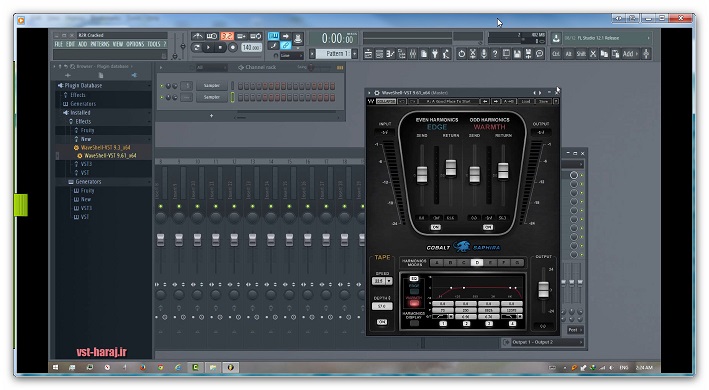Open the TOOLS menu
The image size is (709, 390).
pyautogui.click(x=154, y=44)
